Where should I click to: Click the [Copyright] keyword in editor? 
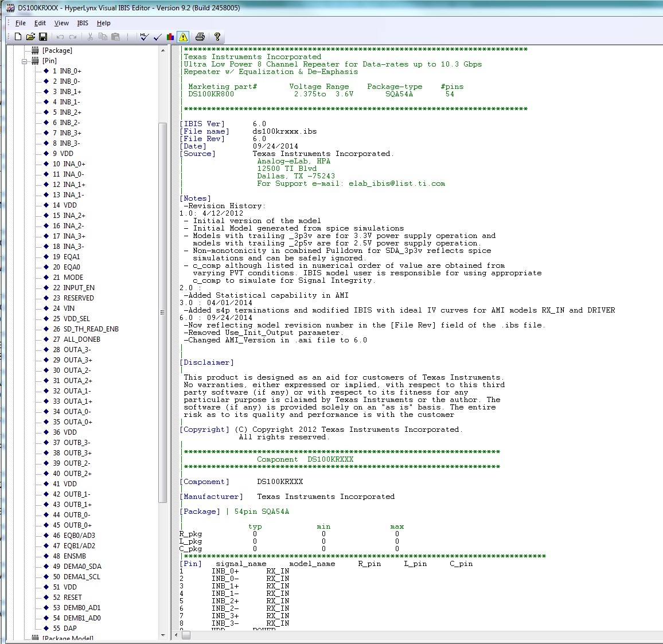204,430
